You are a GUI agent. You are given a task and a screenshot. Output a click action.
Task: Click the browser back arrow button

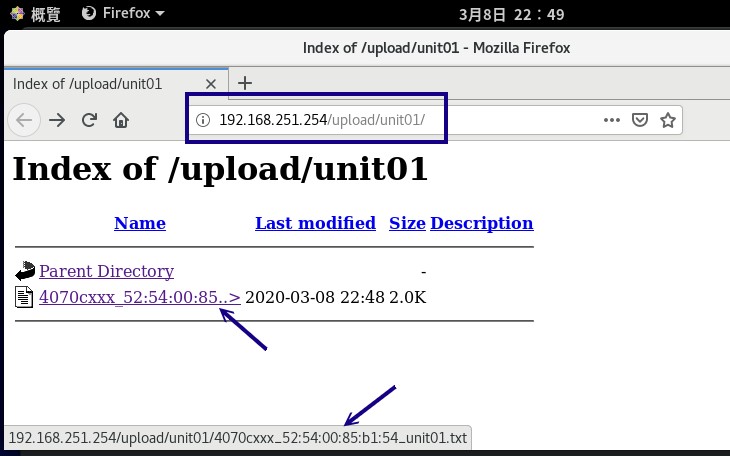24,120
